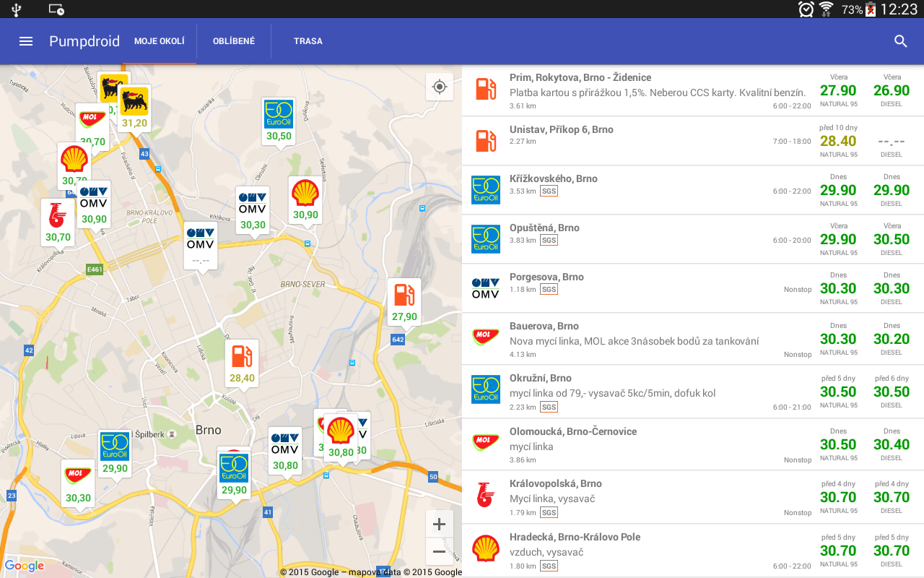
Task: Tap the OMV map marker priced 30,90
Action: pyautogui.click(x=94, y=205)
